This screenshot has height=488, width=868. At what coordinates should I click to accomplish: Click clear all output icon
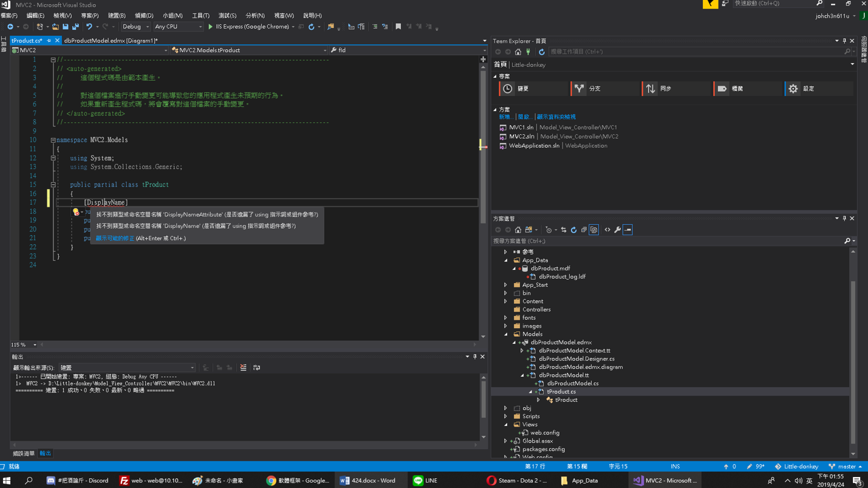pos(243,368)
